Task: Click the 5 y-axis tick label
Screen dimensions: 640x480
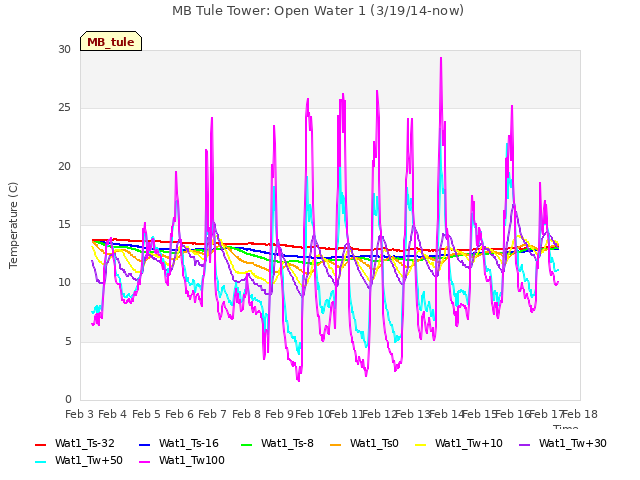Action: coord(68,341)
